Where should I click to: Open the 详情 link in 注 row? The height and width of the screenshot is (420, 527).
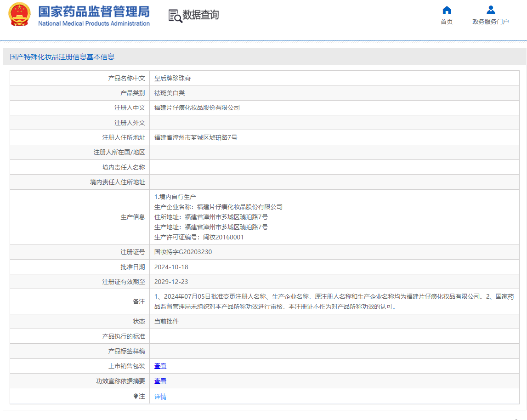pos(160,397)
